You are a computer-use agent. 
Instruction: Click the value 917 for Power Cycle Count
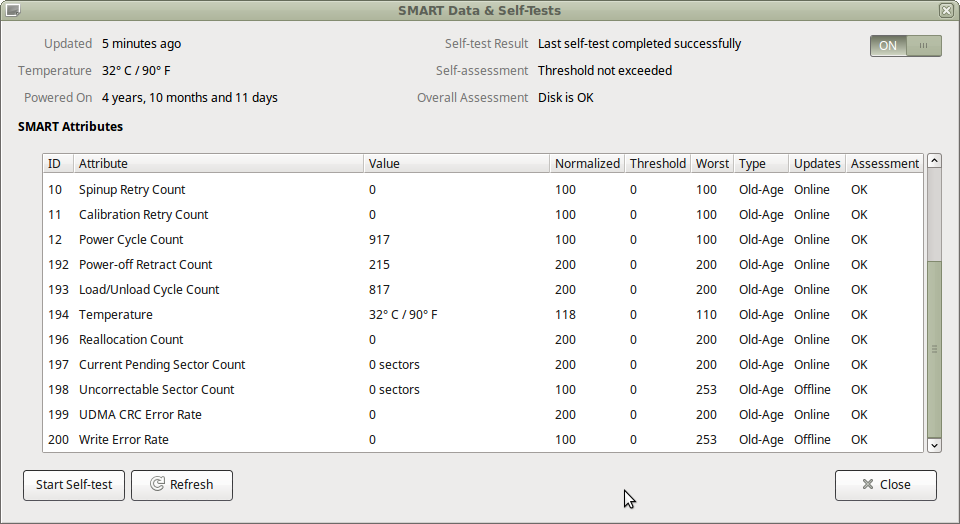pyautogui.click(x=379, y=240)
